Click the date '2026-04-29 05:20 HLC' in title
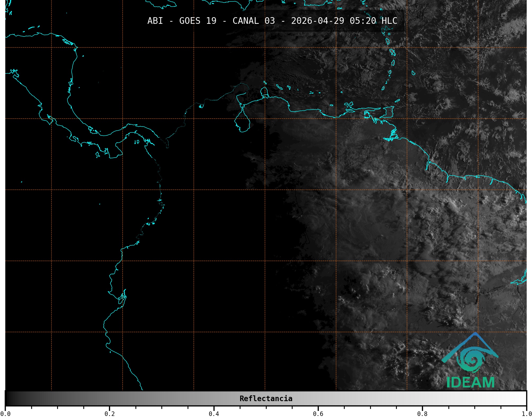The height and width of the screenshot is (417, 532). click(x=344, y=21)
